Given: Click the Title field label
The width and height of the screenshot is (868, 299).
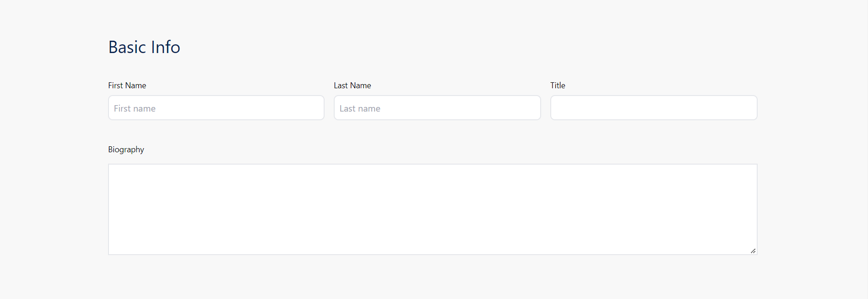Looking at the screenshot, I should [x=557, y=85].
